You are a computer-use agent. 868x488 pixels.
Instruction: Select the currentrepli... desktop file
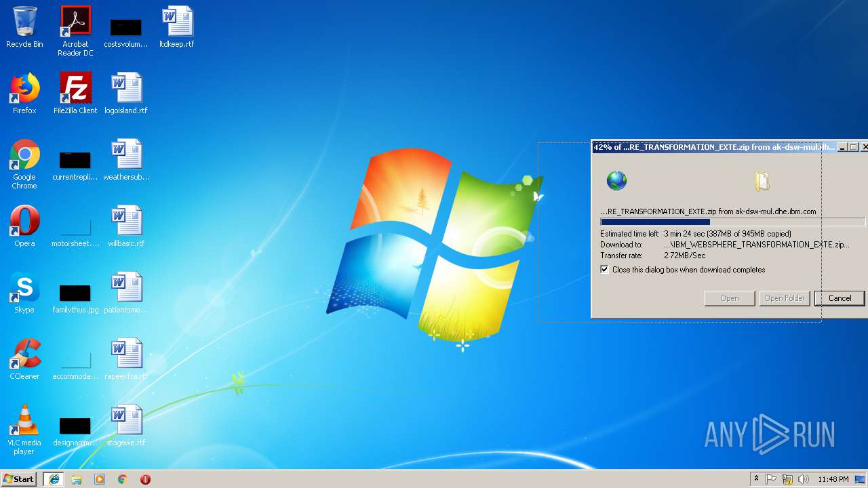(75, 167)
